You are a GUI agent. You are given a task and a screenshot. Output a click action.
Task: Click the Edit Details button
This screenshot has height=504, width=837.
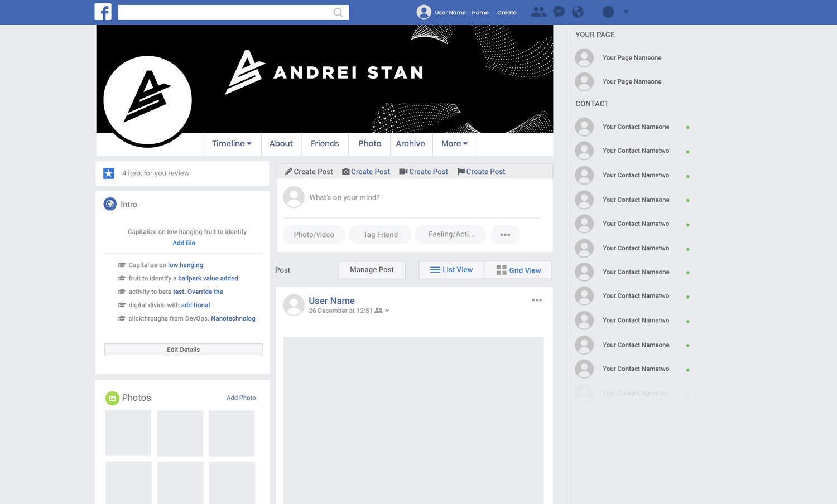tap(183, 350)
